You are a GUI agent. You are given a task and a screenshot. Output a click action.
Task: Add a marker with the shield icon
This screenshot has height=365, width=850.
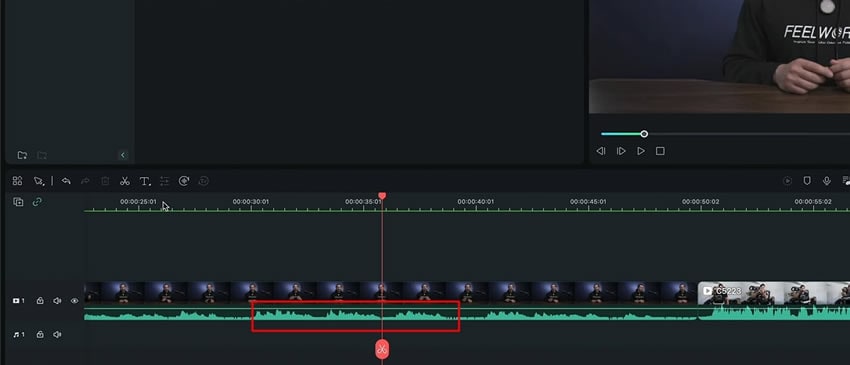807,181
